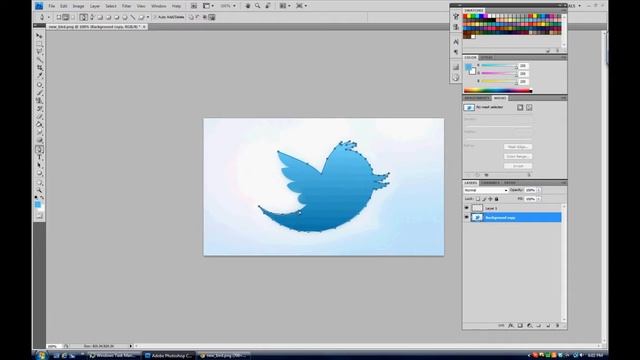Toggle Quick Mask mode at toolbox bottom
This screenshot has width=640, height=360.
click(39, 216)
